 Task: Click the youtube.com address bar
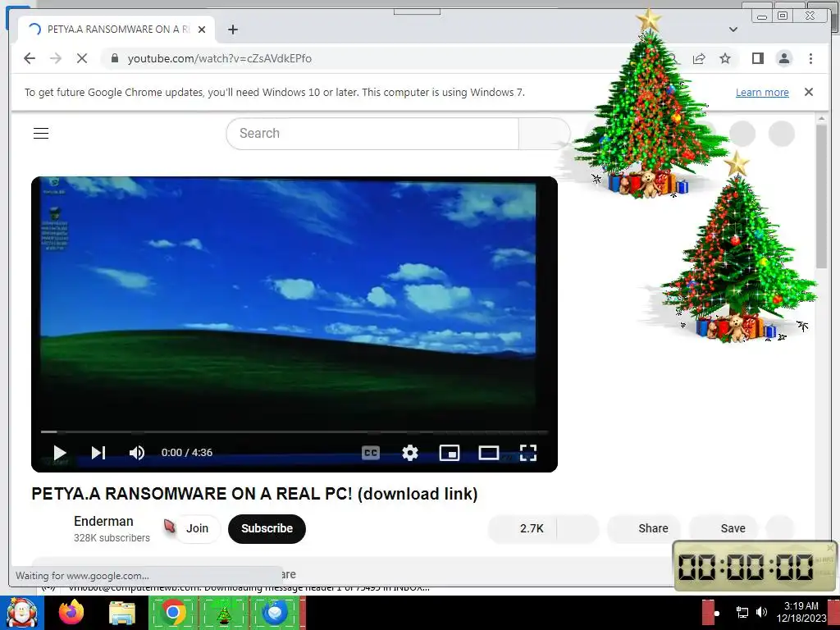[375, 58]
